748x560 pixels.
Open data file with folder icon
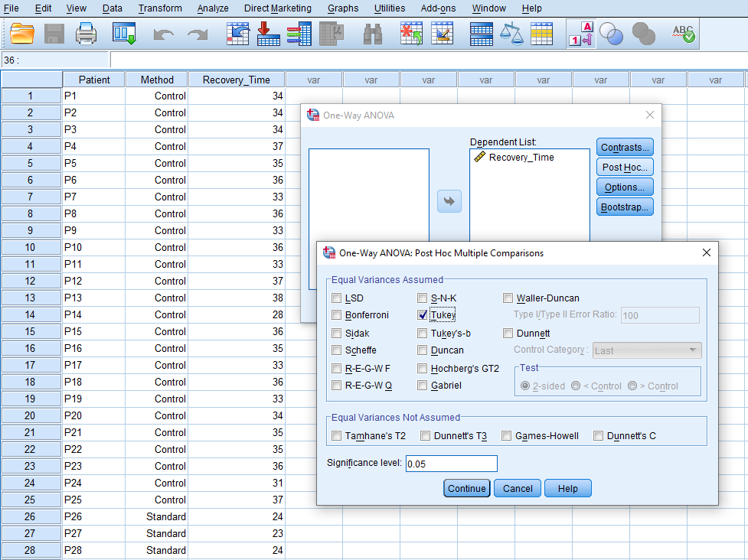point(22,34)
